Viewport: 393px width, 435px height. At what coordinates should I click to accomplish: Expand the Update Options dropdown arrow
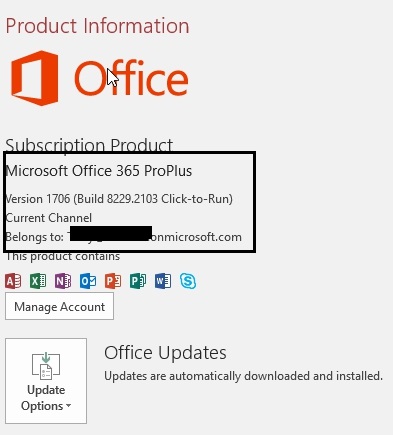click(x=68, y=406)
